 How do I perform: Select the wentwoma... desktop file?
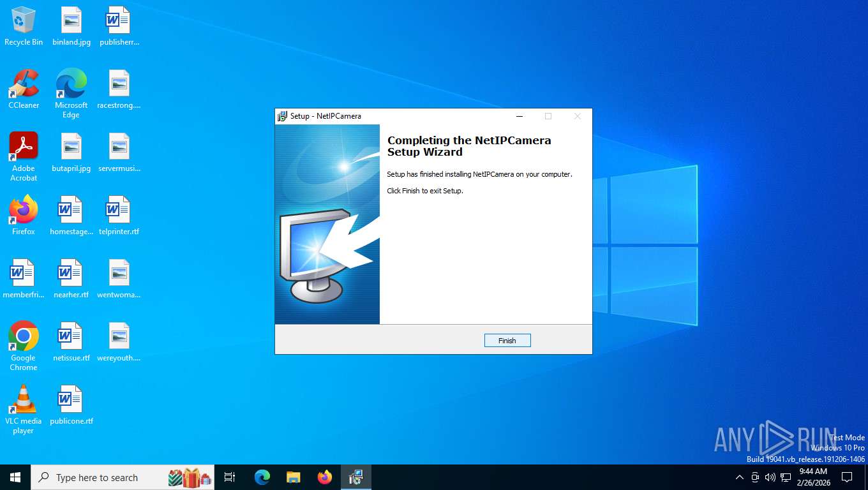[119, 279]
